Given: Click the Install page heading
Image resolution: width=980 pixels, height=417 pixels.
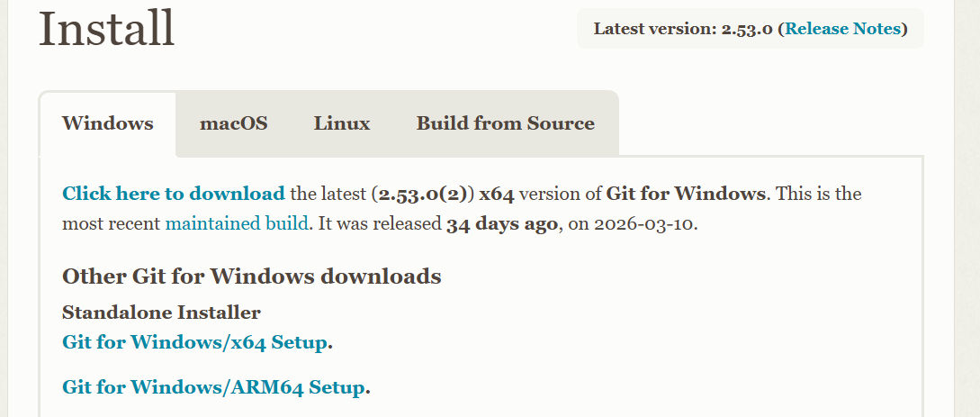Looking at the screenshot, I should tap(107, 29).
